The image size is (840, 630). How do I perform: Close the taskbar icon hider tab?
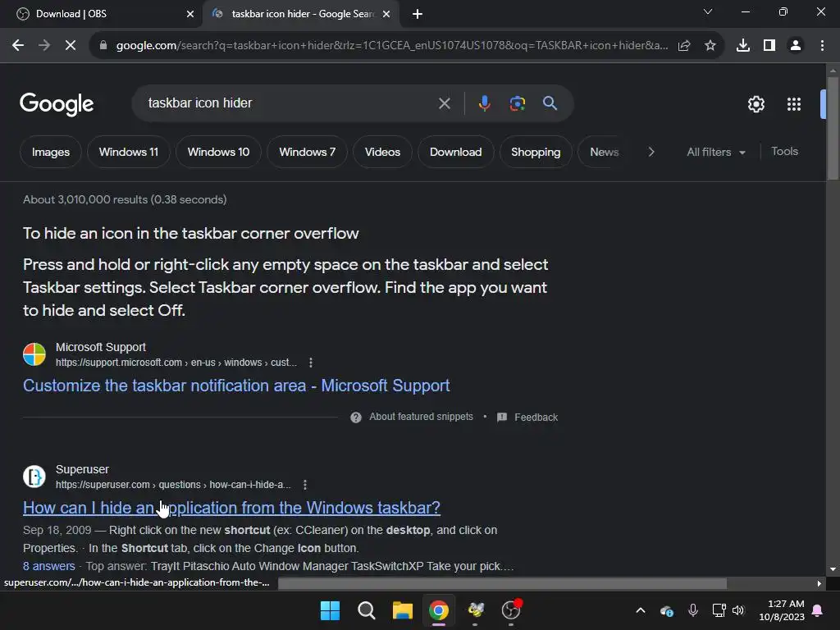(386, 14)
